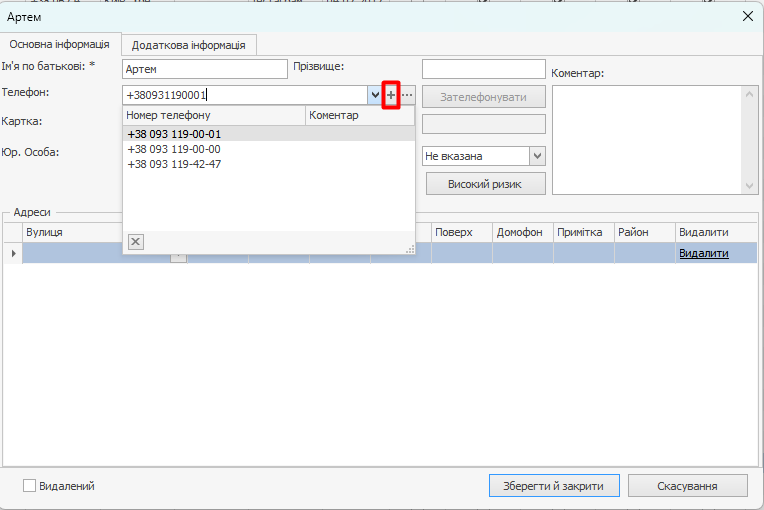
Task: Select the Основна інформація tab
Action: (60, 44)
